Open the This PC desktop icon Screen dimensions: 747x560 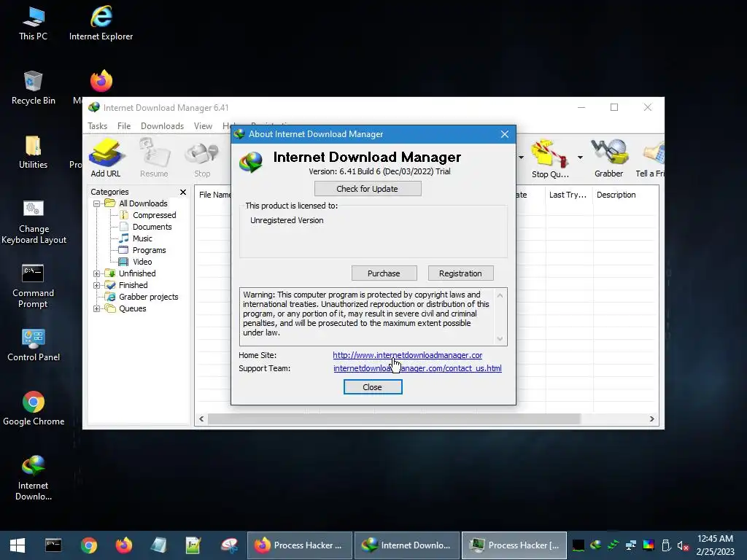click(33, 24)
